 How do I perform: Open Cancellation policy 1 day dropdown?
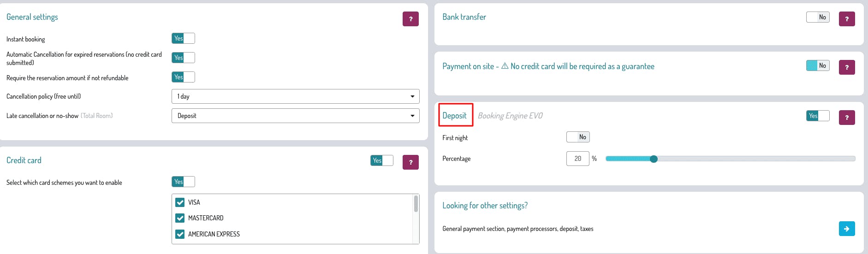(295, 96)
